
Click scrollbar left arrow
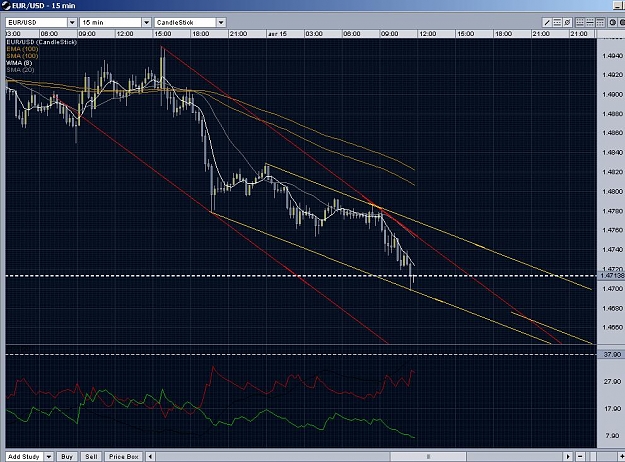[150, 456]
